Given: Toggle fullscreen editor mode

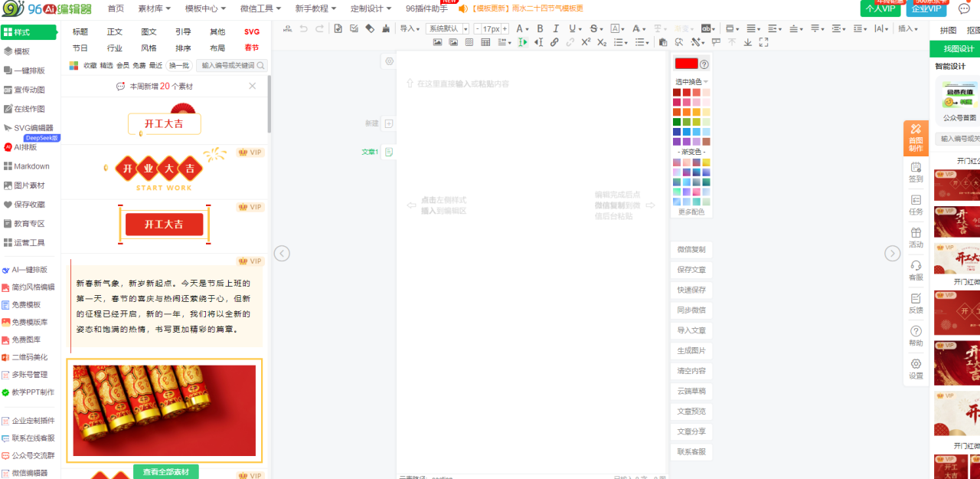Looking at the screenshot, I should (x=763, y=42).
